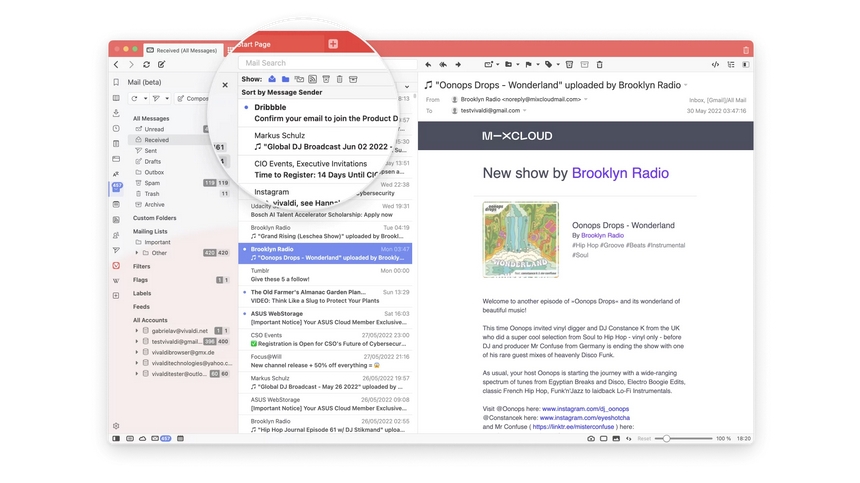Expand the gabrielav@vivaldi.net account
This screenshot has height=483, width=860.
click(137, 331)
